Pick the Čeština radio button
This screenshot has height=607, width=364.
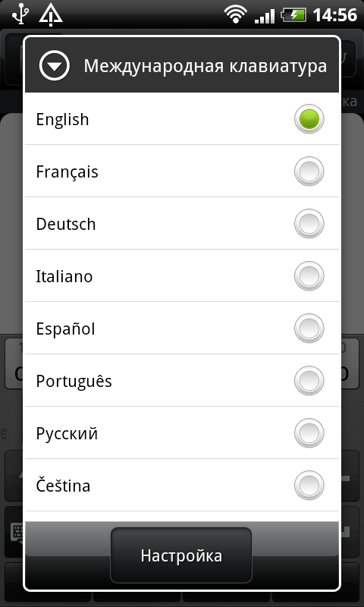click(309, 486)
